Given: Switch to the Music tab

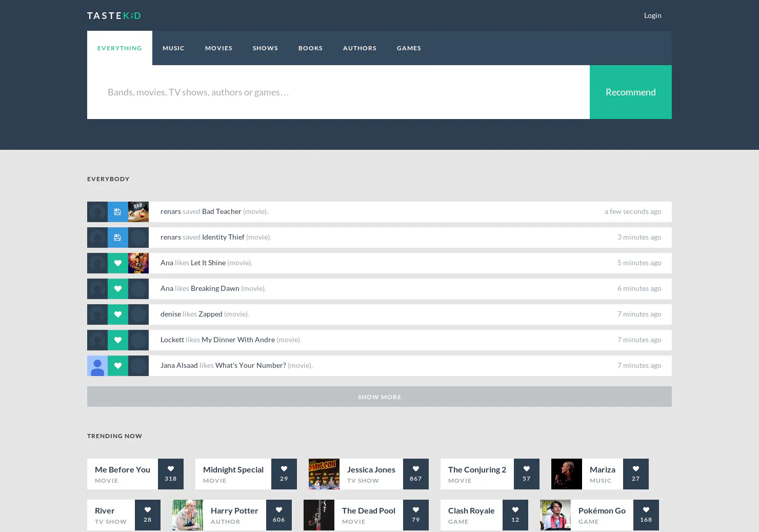Looking at the screenshot, I should coord(173,48).
